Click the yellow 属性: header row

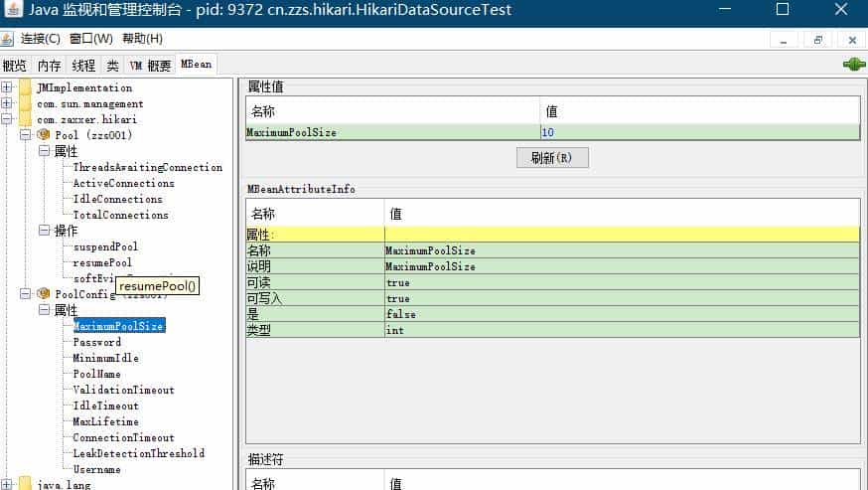pos(552,235)
